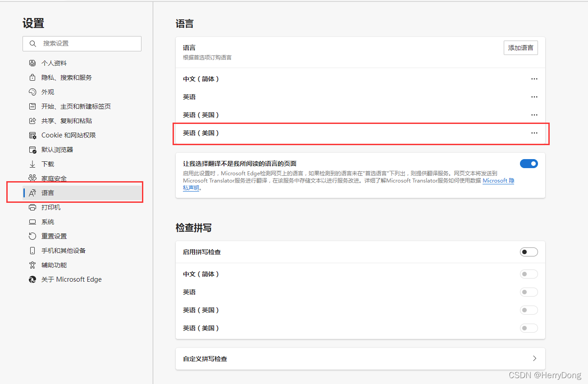
Task: Toggle spellcheck for 英语（美国）
Action: 529,328
